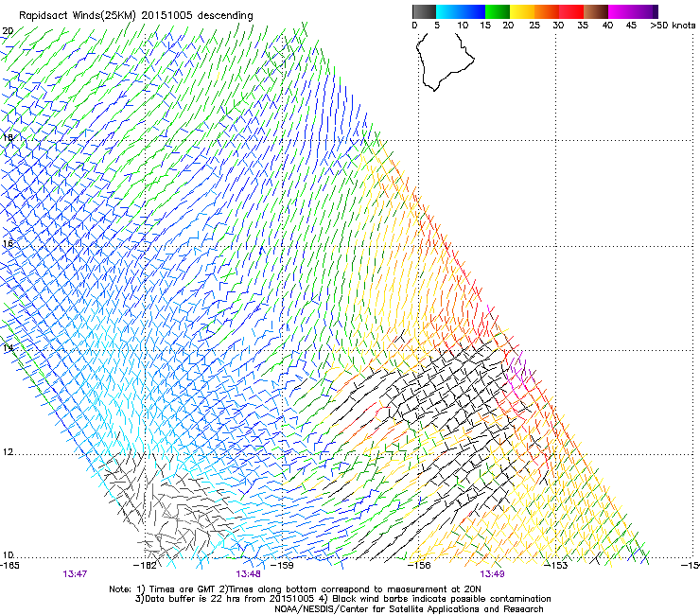Click the latitude label '12'

click(8, 452)
